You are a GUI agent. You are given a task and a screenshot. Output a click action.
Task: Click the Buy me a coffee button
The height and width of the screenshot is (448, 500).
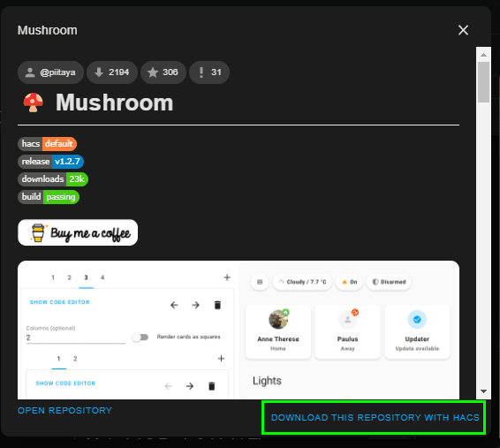coord(78,232)
